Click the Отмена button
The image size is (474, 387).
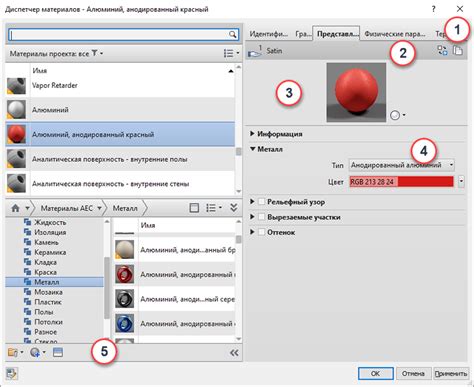[413, 374]
